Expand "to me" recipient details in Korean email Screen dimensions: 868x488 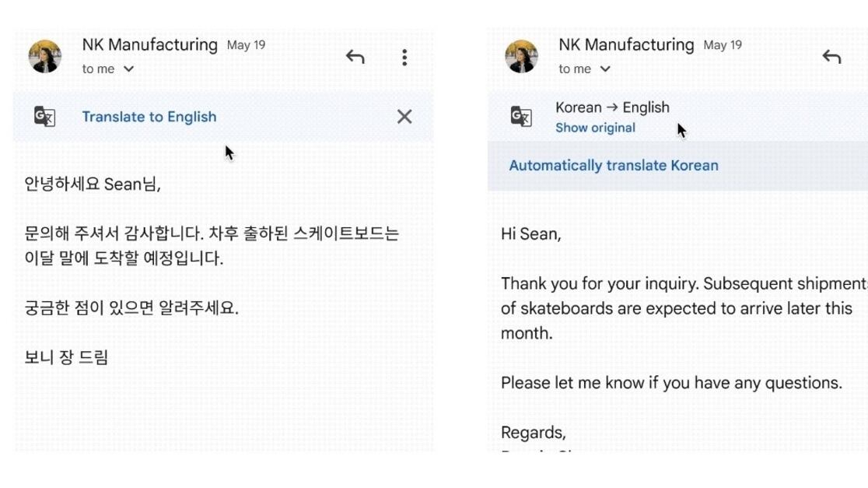(x=128, y=69)
